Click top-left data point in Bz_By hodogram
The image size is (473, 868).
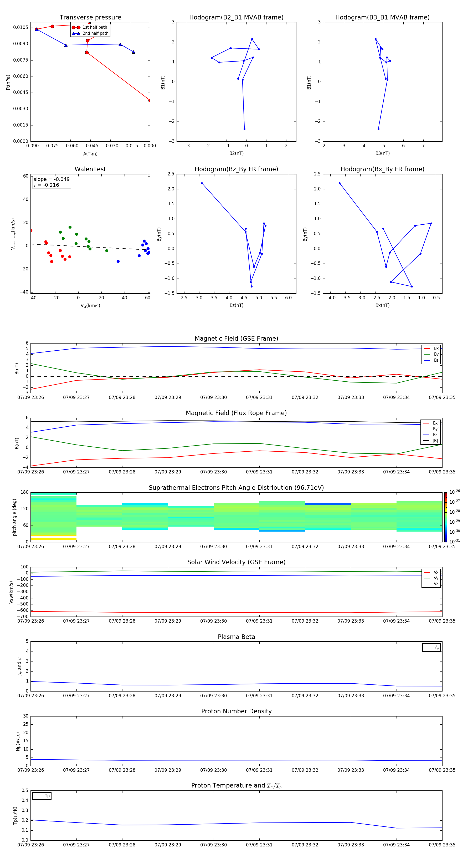click(202, 183)
